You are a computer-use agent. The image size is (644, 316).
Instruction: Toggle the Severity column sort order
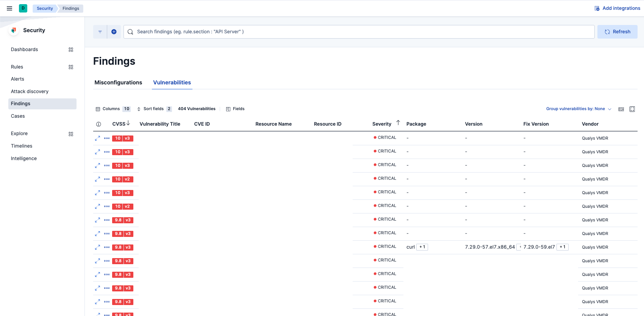coord(398,123)
